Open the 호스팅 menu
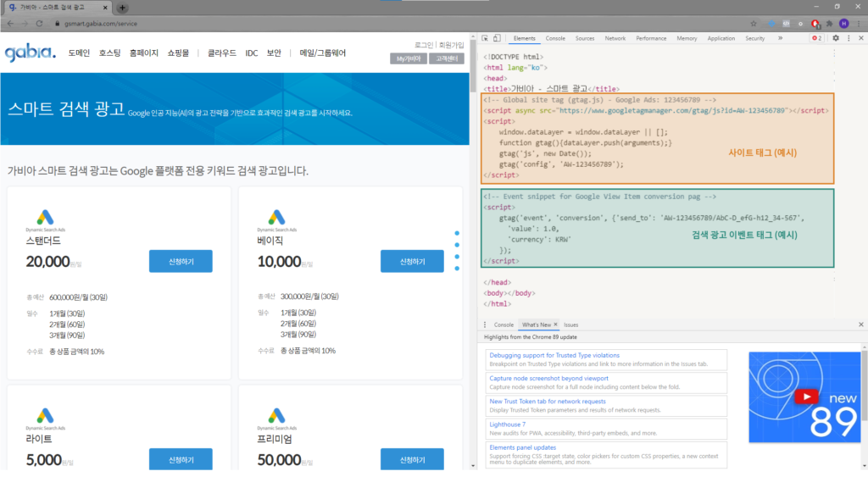Image resolution: width=868 pixels, height=488 pixels. tap(109, 53)
